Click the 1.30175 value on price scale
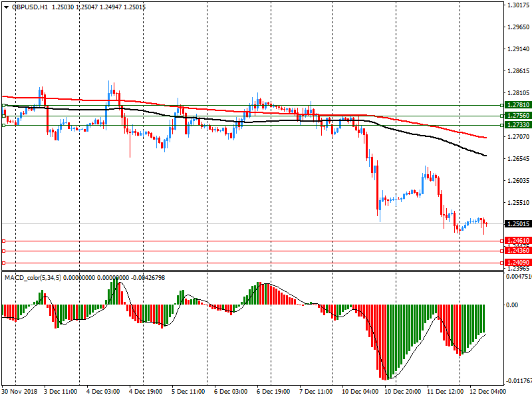The image size is (532, 399). [x=517, y=5]
